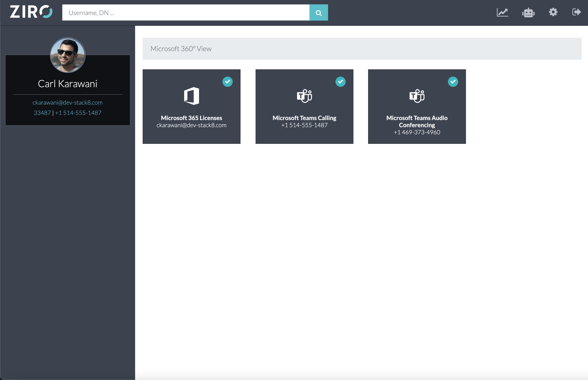Click the Teams Audio Conferencing icon
Screen dimensions: 588x380
[417, 96]
